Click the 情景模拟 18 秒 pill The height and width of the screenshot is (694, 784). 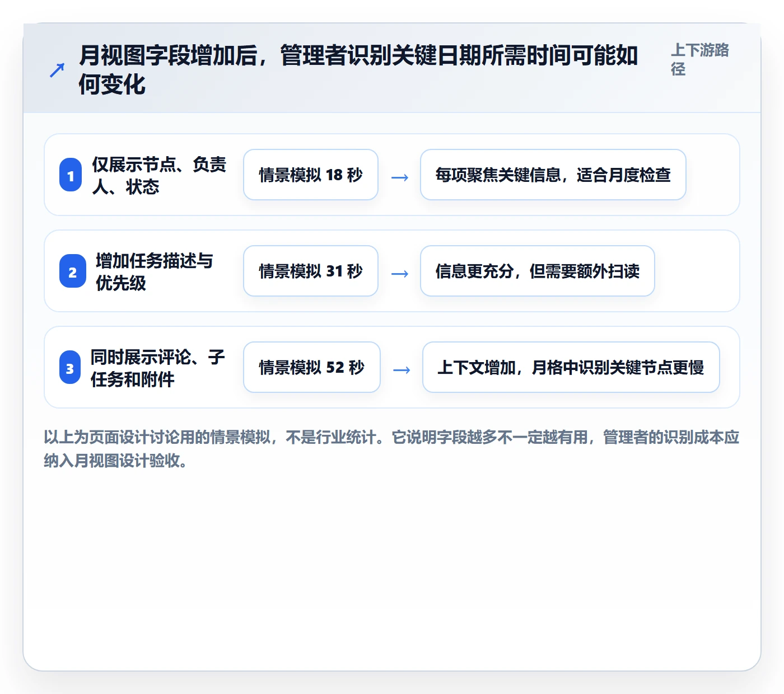(311, 175)
